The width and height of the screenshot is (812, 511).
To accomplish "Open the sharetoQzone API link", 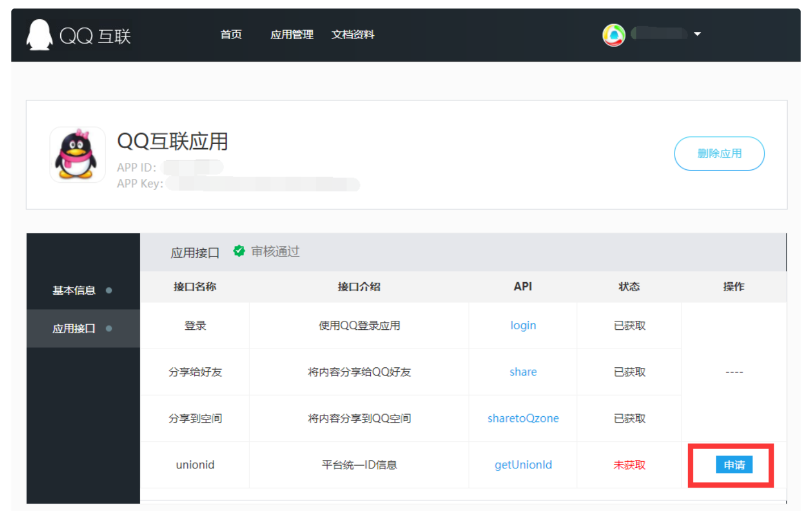I will coord(523,418).
